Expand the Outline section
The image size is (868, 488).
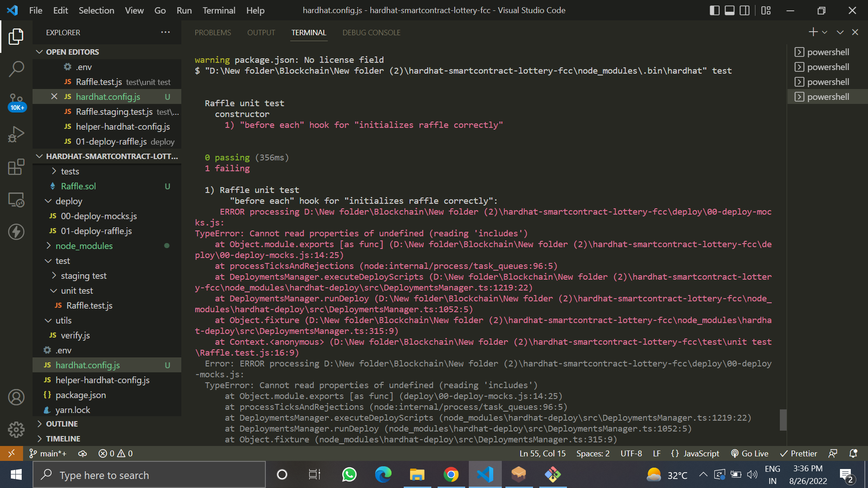pos(107,424)
